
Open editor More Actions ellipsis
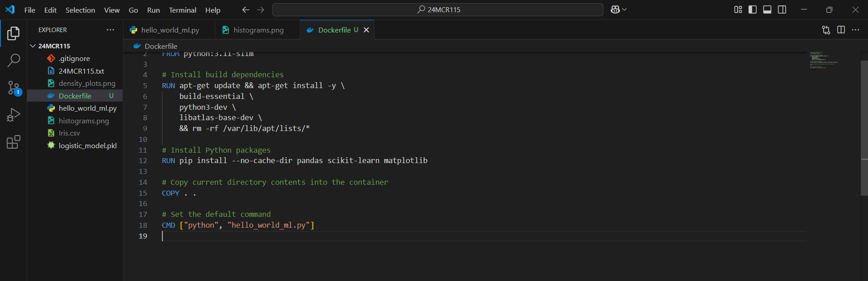855,30
